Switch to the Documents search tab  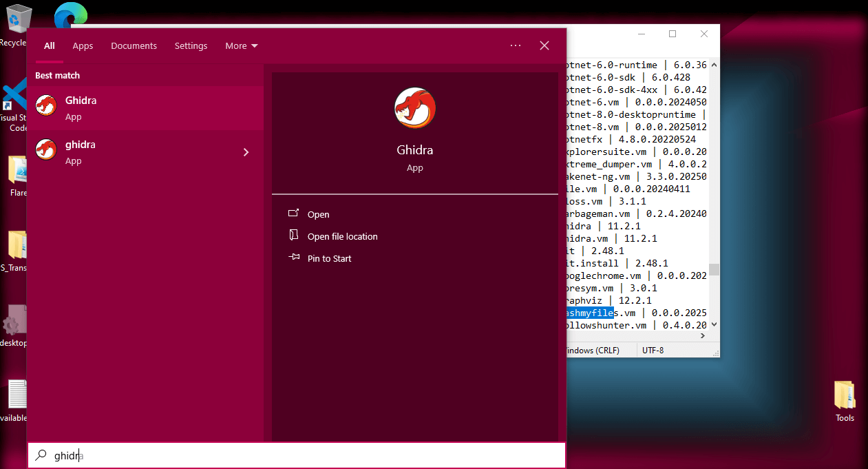coord(134,46)
